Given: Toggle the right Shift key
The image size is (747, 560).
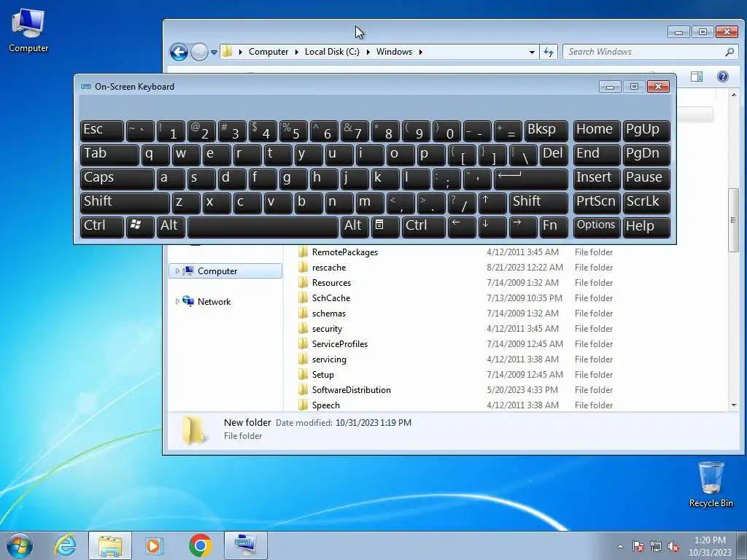Looking at the screenshot, I should 538,203.
